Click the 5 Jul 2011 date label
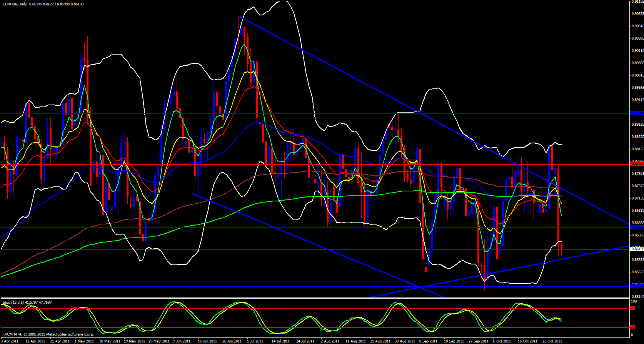Viewport: 644px width, 344px height. click(254, 341)
